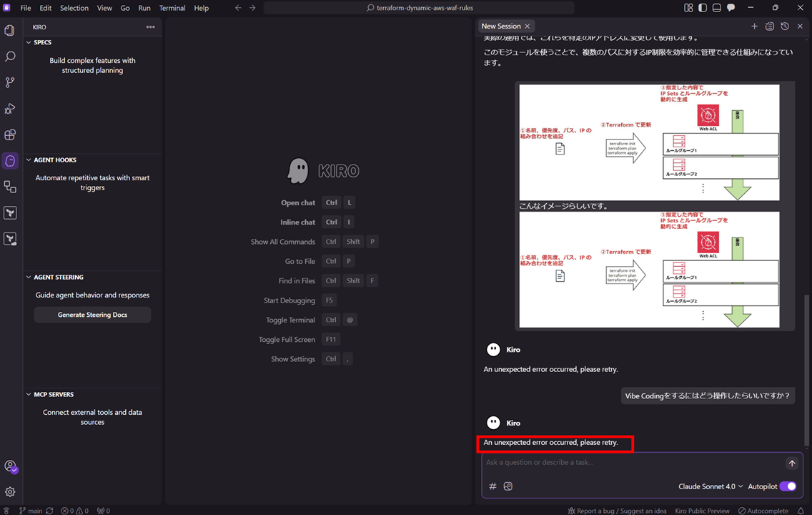Open the Claude Sonnet 4.0 model dropdown
This screenshot has width=812, height=515.
(710, 486)
